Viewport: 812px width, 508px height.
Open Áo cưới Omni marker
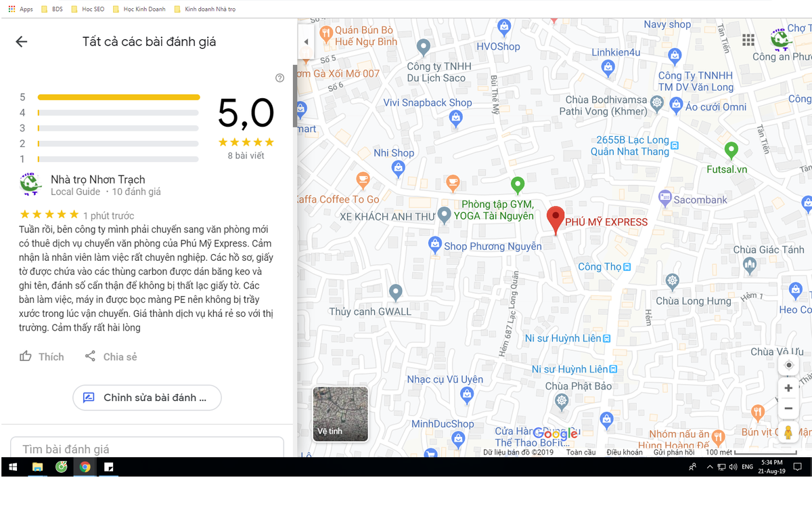[676, 105]
